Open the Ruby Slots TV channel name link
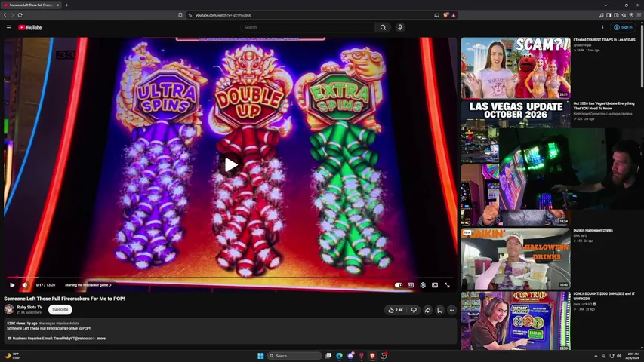This screenshot has height=362, width=644. pyautogui.click(x=29, y=307)
